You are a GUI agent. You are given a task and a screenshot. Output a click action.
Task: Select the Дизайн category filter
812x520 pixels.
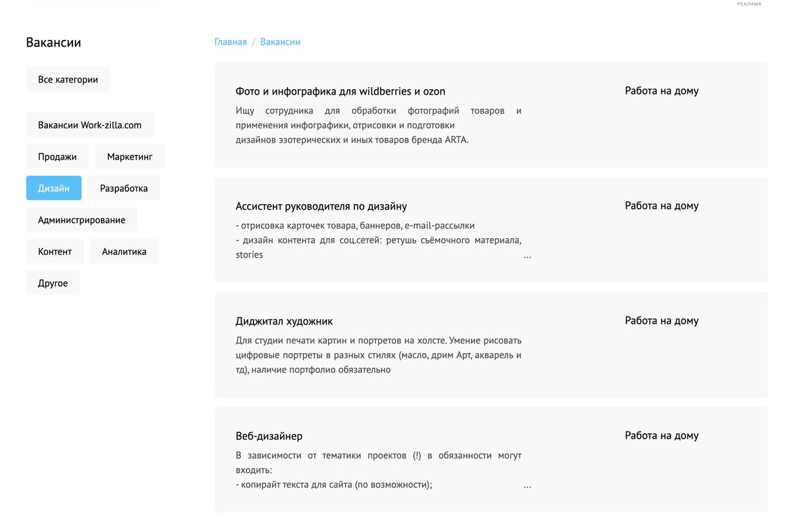(x=53, y=187)
